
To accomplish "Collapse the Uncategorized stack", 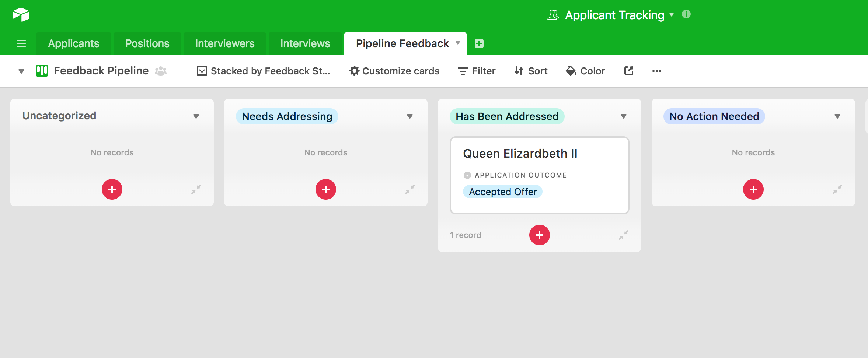I will click(196, 189).
